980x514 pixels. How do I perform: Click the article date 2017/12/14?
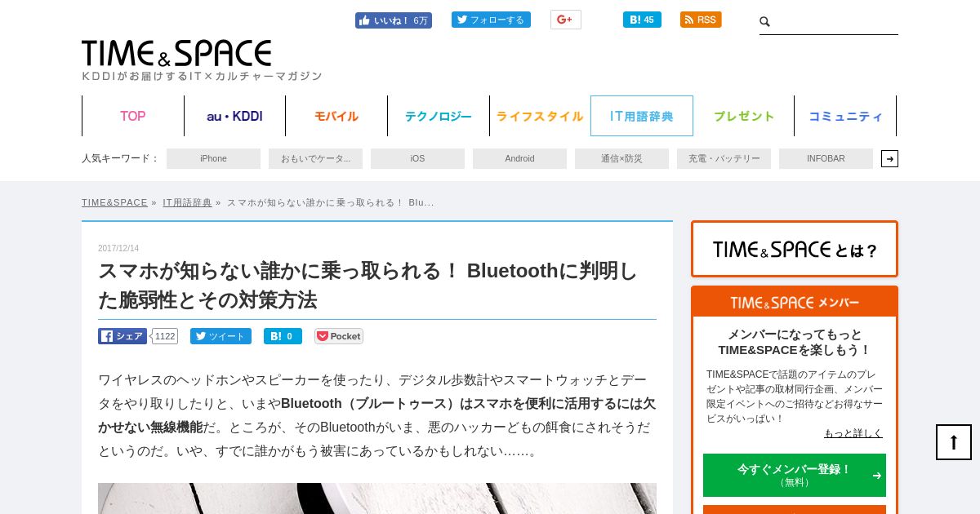tap(118, 248)
